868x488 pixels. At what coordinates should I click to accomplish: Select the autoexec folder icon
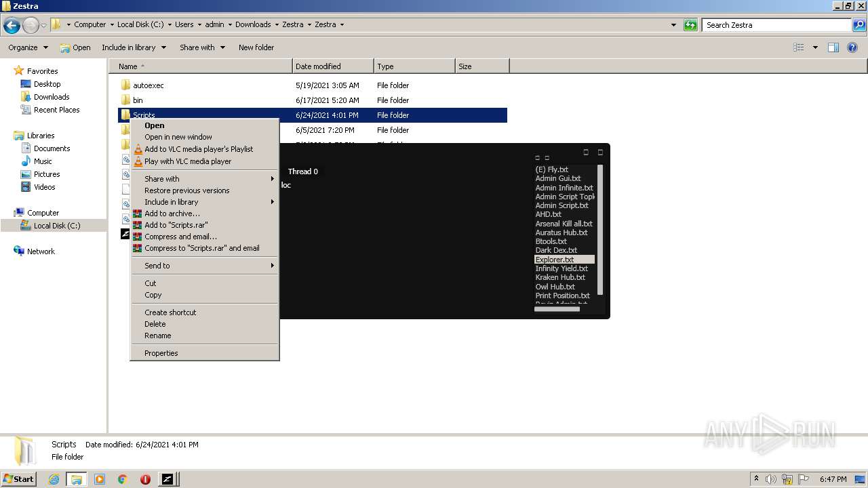[x=125, y=85]
